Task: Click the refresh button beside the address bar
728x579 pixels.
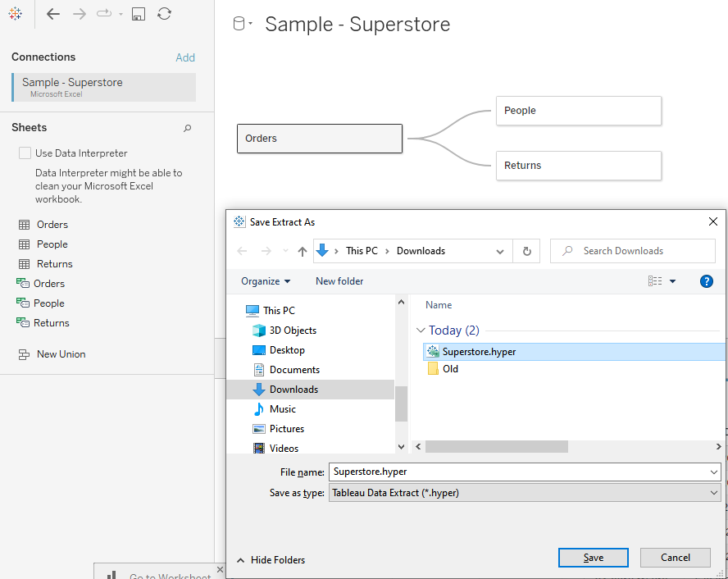Action: pyautogui.click(x=526, y=251)
